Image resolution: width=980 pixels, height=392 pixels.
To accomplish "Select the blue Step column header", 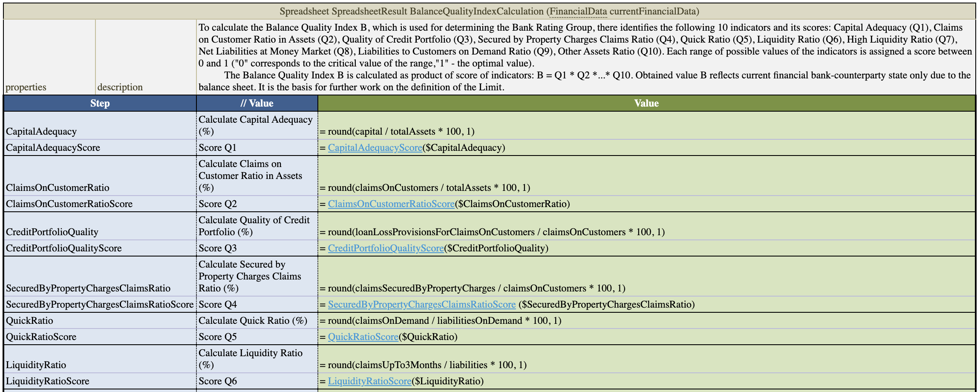I will pos(100,104).
